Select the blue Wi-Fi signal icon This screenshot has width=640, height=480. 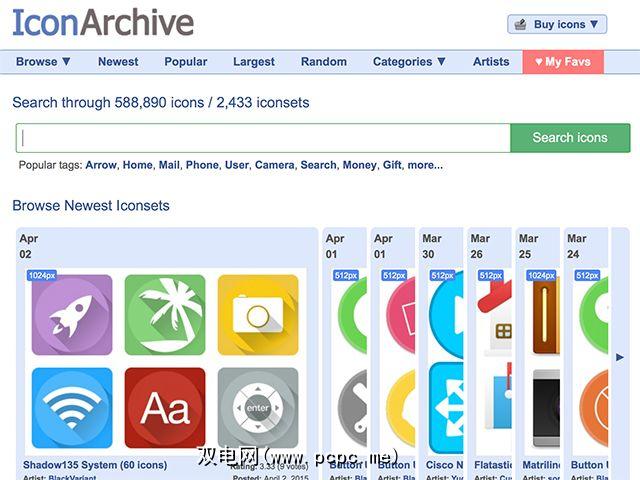(72, 408)
